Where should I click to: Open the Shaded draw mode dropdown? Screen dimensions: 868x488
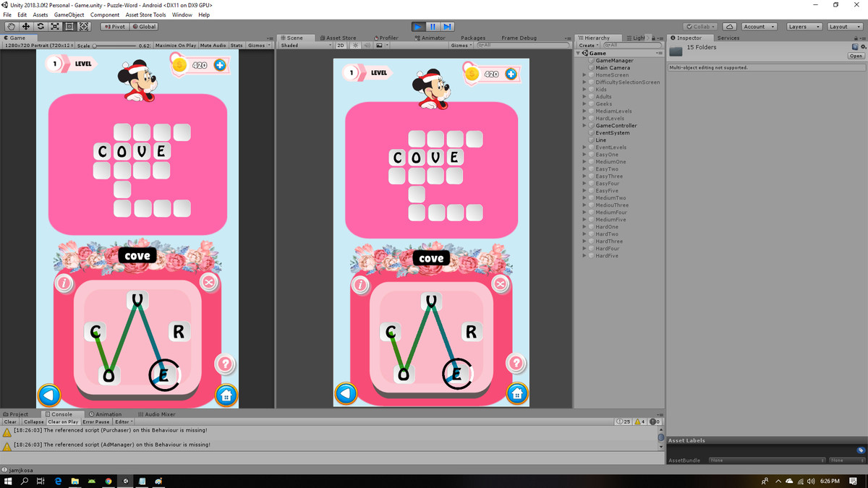point(306,46)
